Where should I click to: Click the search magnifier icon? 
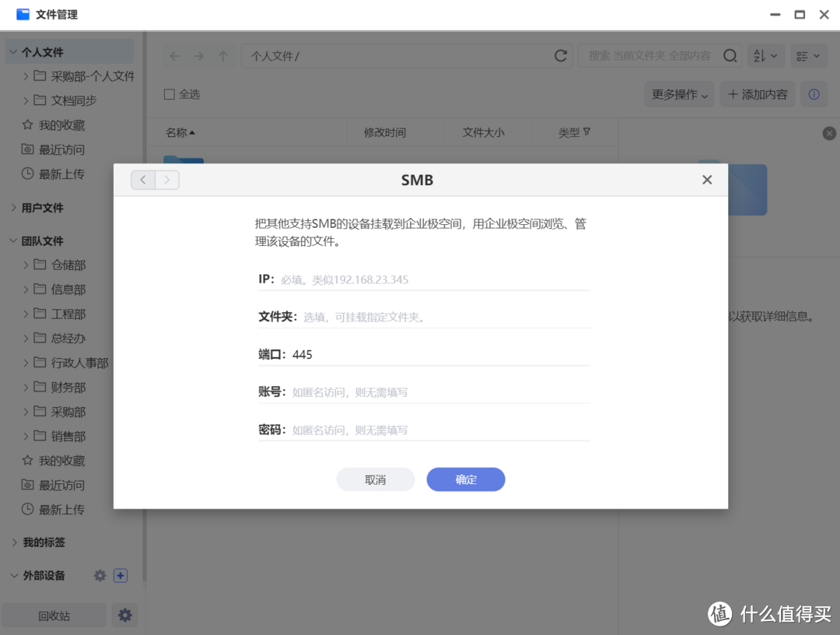point(730,56)
